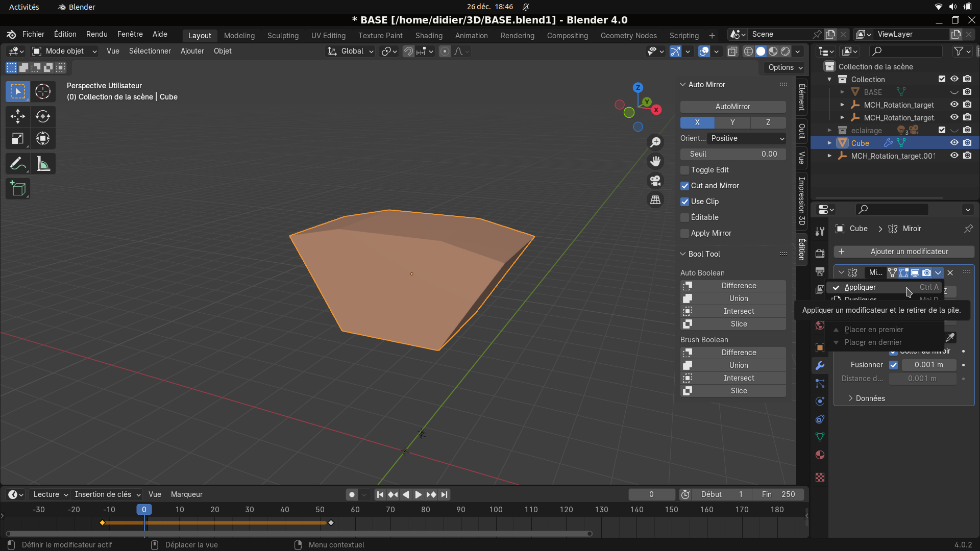Uncheck Cut and Mirror option
Screen dimensions: 980x551
685,186
